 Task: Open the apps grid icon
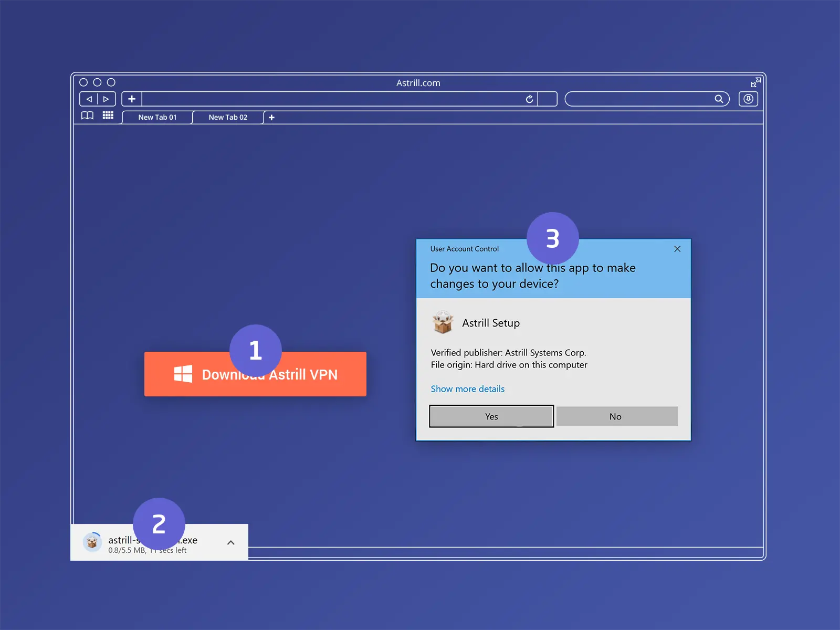pyautogui.click(x=108, y=115)
